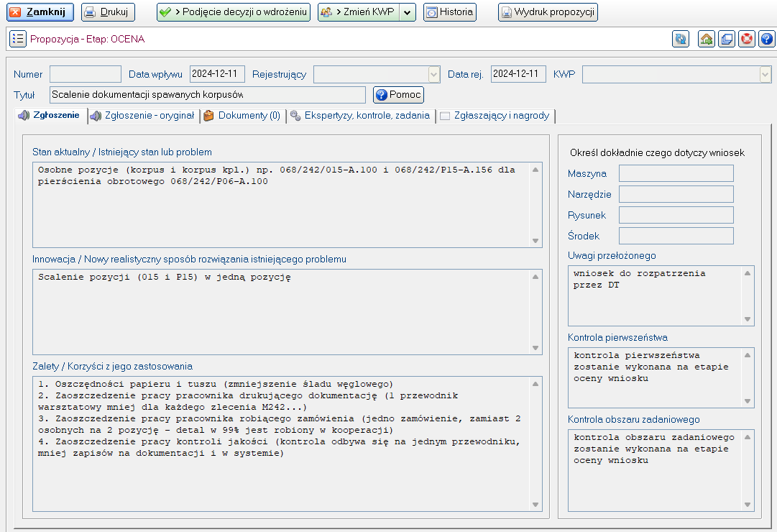This screenshot has height=532, width=777.
Task: Click scroll up arrow in Kontrola pierwszeństwa box
Action: coord(748,355)
